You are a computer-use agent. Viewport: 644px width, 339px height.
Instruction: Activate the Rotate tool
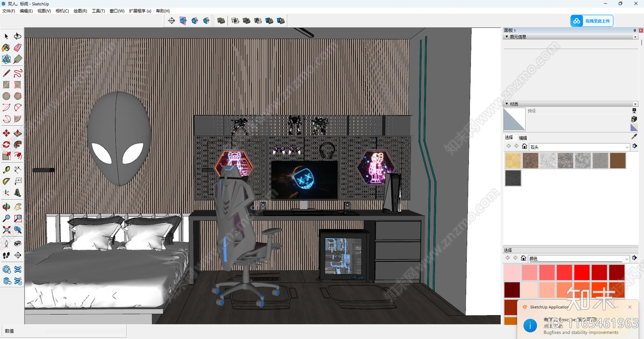click(6, 144)
